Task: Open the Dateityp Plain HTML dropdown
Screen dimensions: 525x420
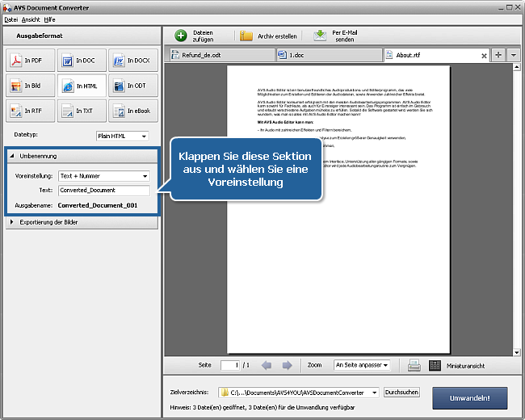Action: pyautogui.click(x=122, y=136)
